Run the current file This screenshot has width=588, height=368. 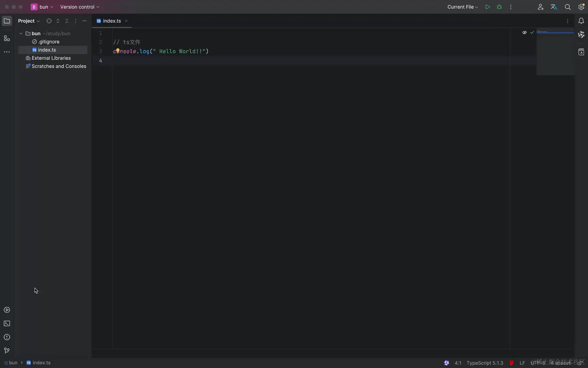pos(488,7)
